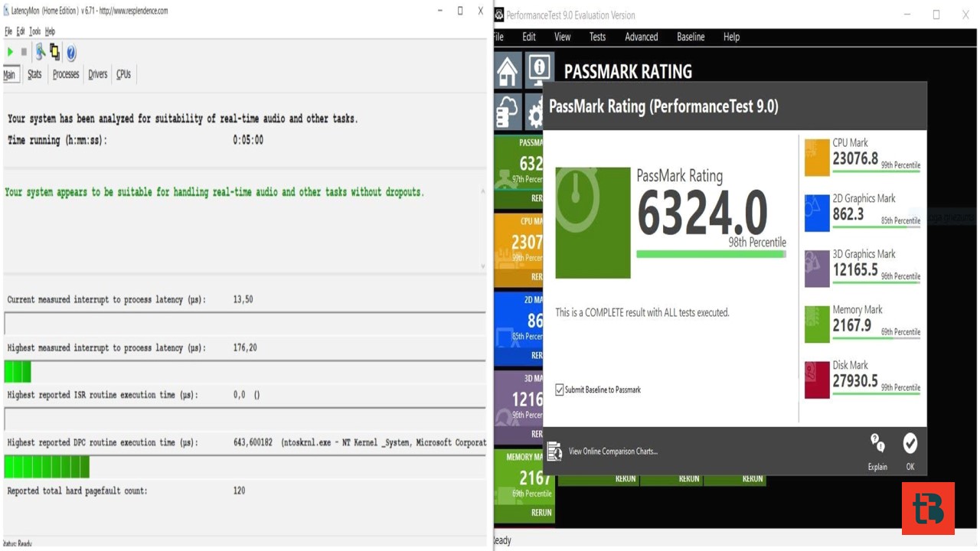The width and height of the screenshot is (980, 551).
Task: Rerun the 2D Mark test tile
Action: 536,355
